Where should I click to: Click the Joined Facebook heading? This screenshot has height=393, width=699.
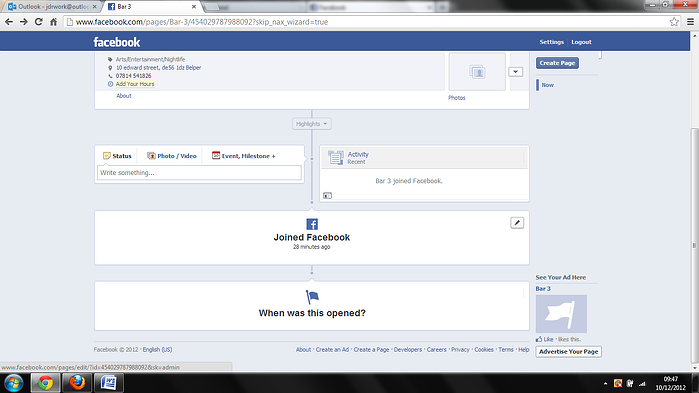pos(312,237)
